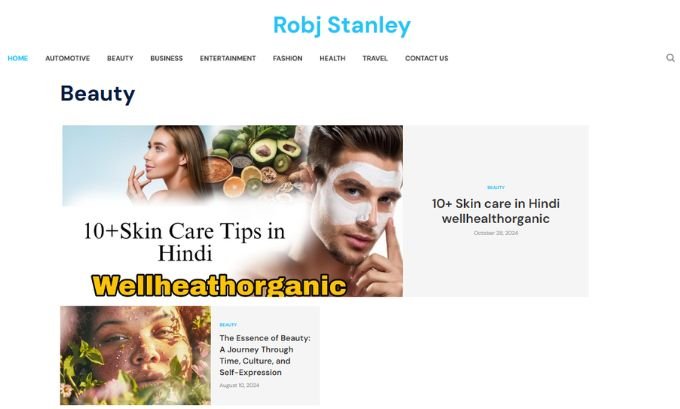Navigate to Entertainment section
The image size is (680, 409).
pos(228,58)
